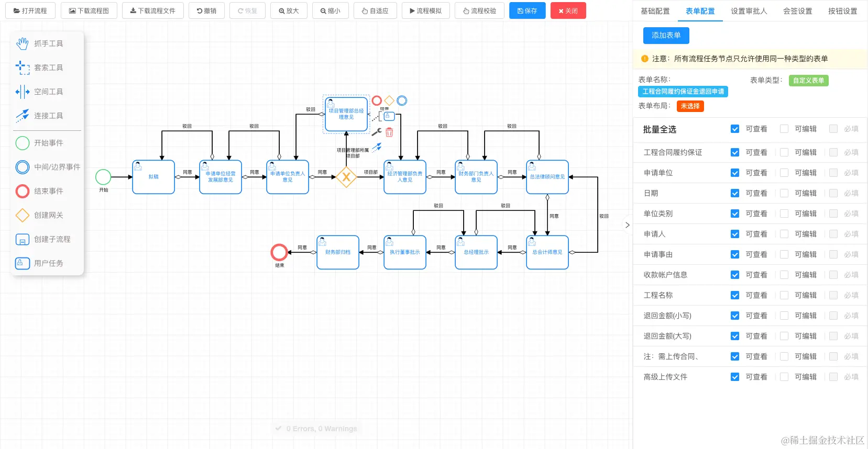This screenshot has width=868, height=449.
Task: Toggle 收款帐户信息 可查看 checkbox
Action: (x=735, y=275)
